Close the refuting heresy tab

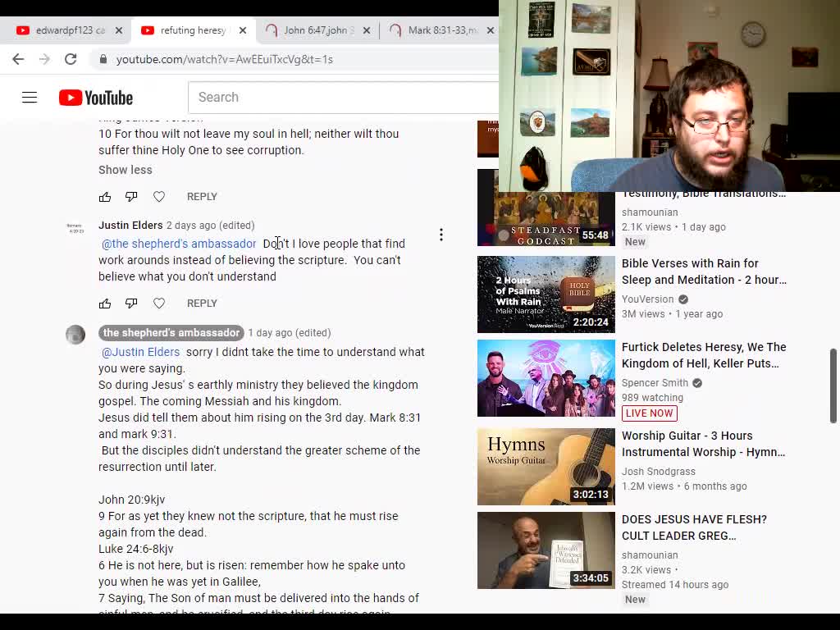pyautogui.click(x=243, y=30)
